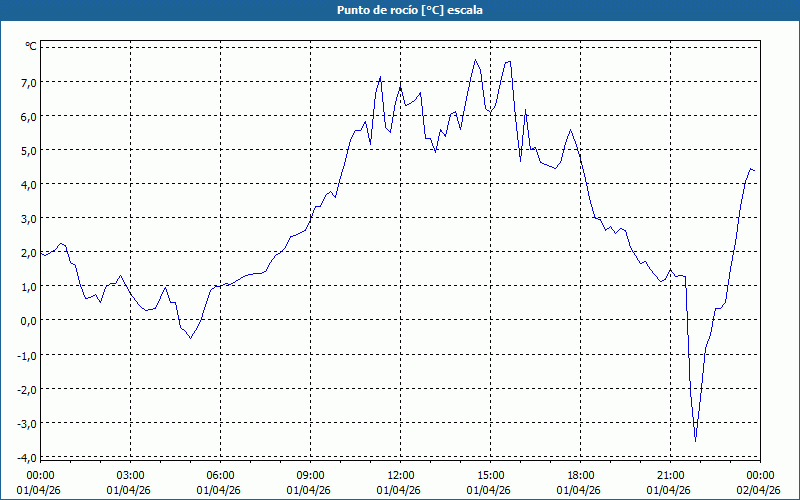The width and height of the screenshot is (800, 500).
Task: Click the chart title 'Punto de rocío [°C] escala'
Action: [x=400, y=10]
